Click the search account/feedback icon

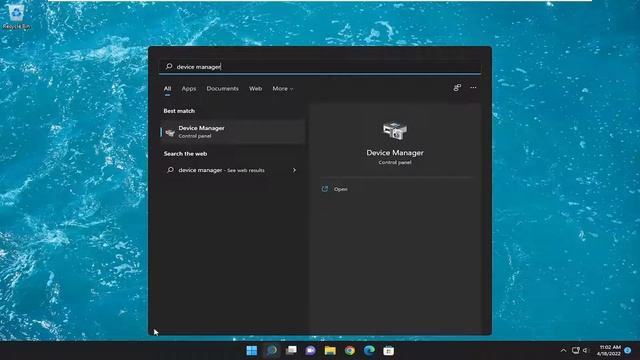[457, 87]
